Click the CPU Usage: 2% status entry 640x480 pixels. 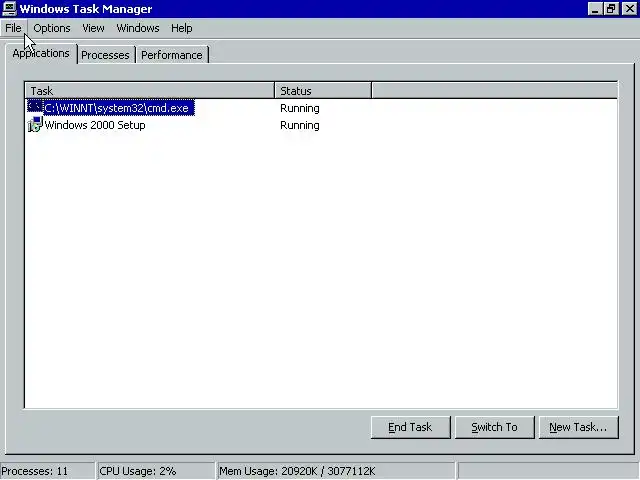(156, 471)
